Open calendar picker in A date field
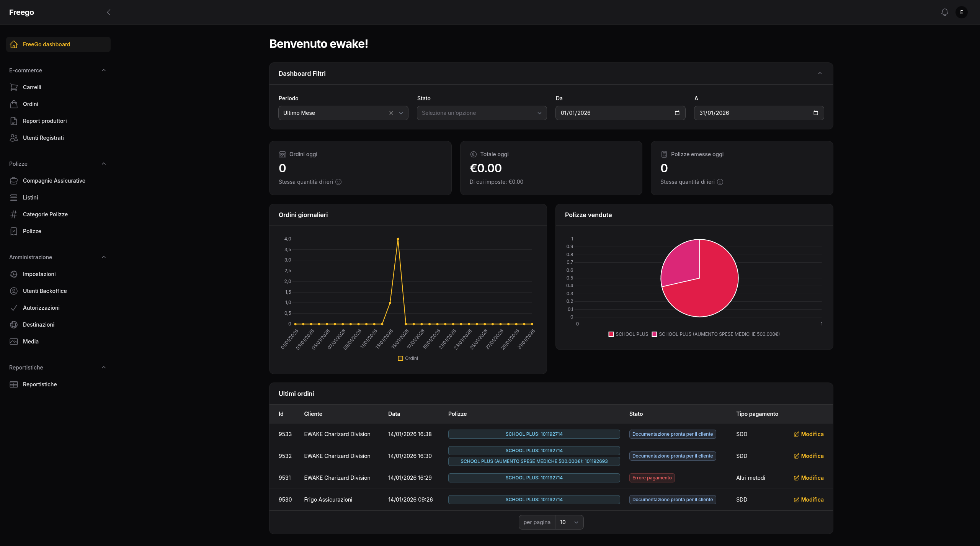 click(x=815, y=113)
